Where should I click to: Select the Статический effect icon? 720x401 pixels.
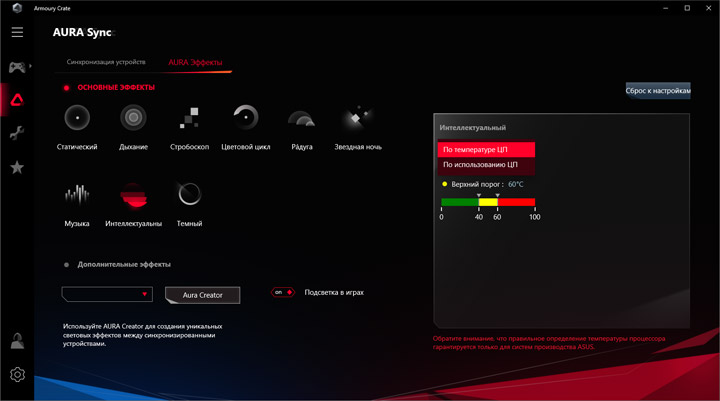click(x=77, y=118)
